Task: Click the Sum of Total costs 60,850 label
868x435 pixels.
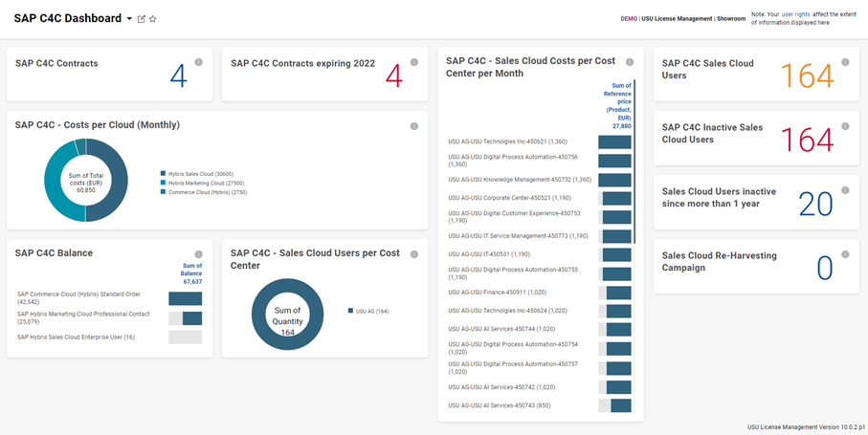Action: click(x=85, y=182)
